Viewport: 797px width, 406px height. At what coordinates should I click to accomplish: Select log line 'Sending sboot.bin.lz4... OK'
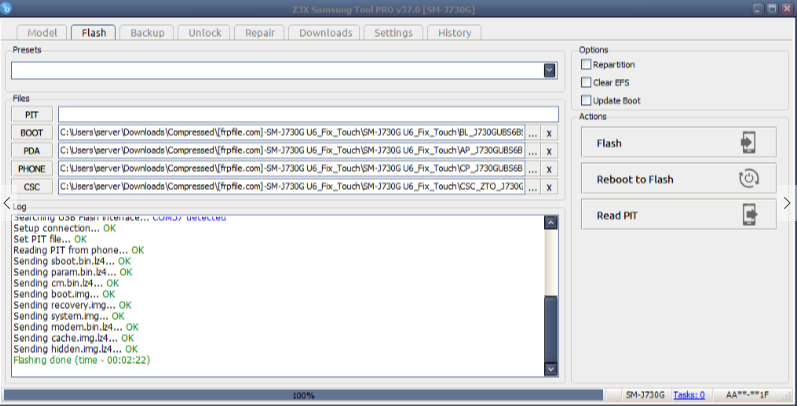point(72,261)
